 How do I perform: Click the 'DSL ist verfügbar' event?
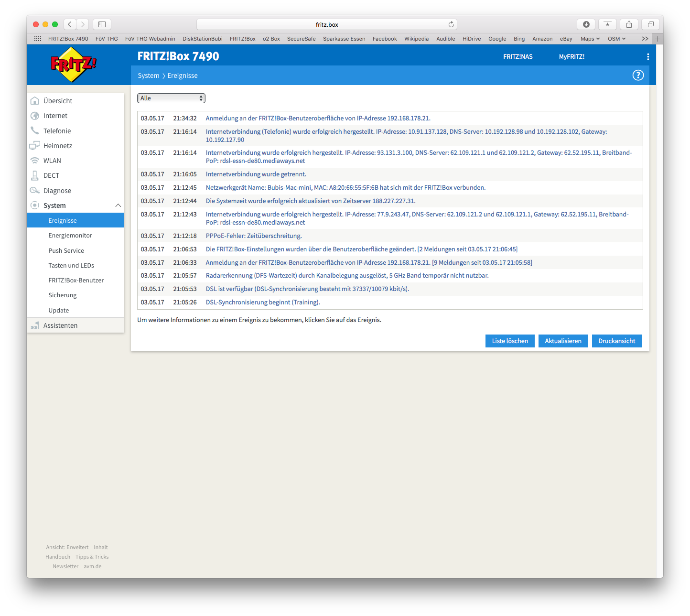(307, 289)
